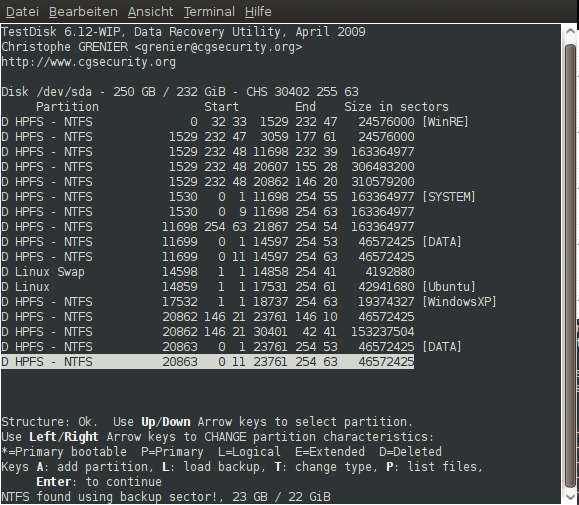Select the row ending at 11698 232 39
This screenshot has width=579, height=505.
(x=208, y=152)
